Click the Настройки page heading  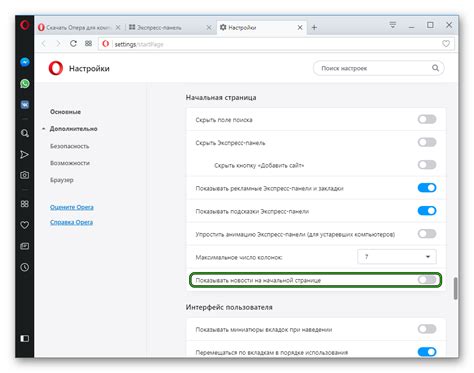click(x=89, y=69)
